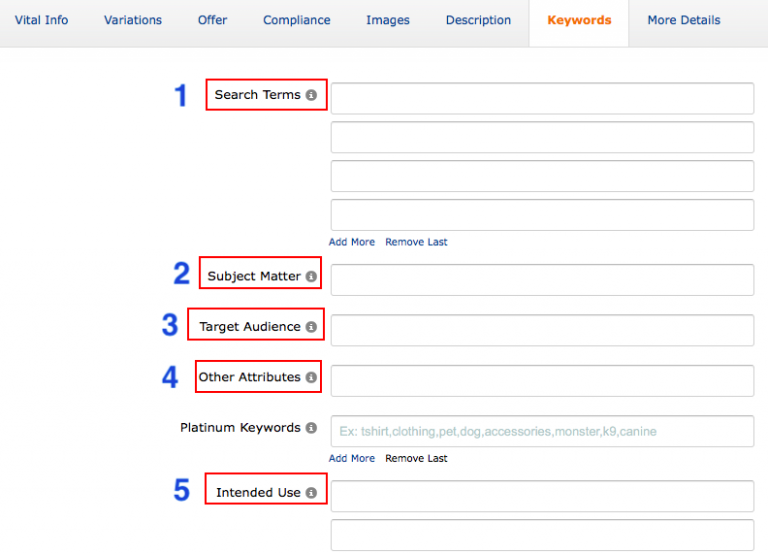
Task: Click Add More under Search Terms
Action: point(352,242)
